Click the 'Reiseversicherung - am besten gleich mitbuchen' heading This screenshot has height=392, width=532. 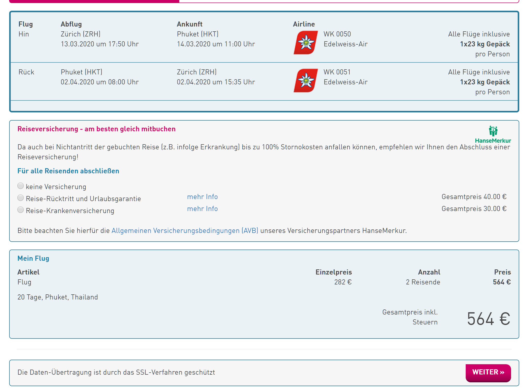click(96, 129)
